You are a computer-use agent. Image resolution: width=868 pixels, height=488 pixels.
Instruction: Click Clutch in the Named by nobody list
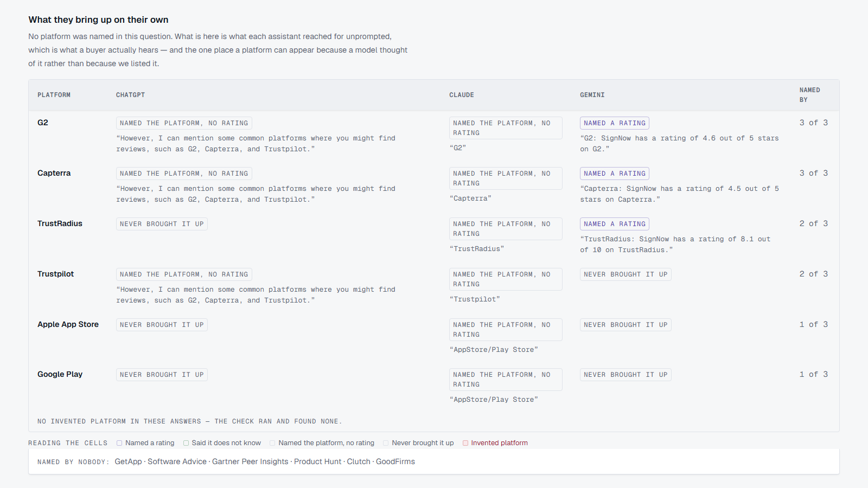(359, 461)
